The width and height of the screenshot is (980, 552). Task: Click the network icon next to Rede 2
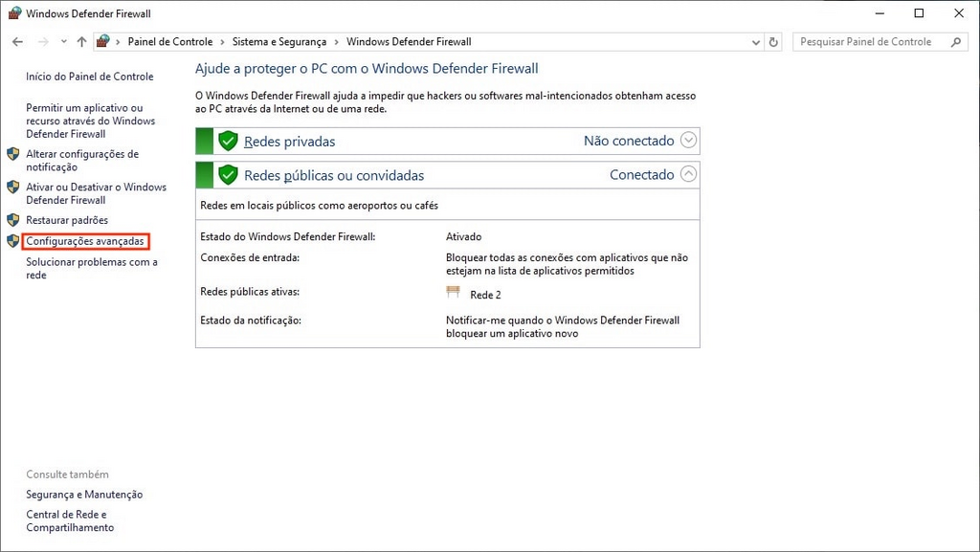pyautogui.click(x=454, y=293)
